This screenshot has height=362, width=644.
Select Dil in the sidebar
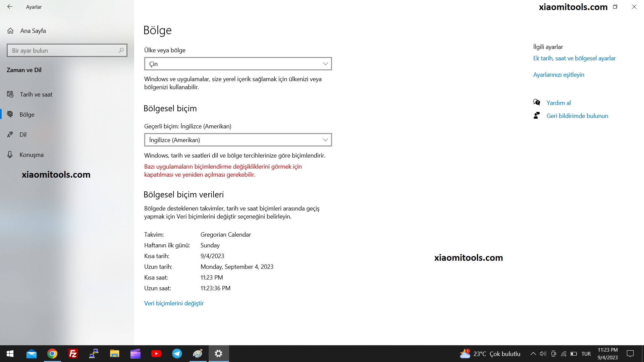[23, 135]
